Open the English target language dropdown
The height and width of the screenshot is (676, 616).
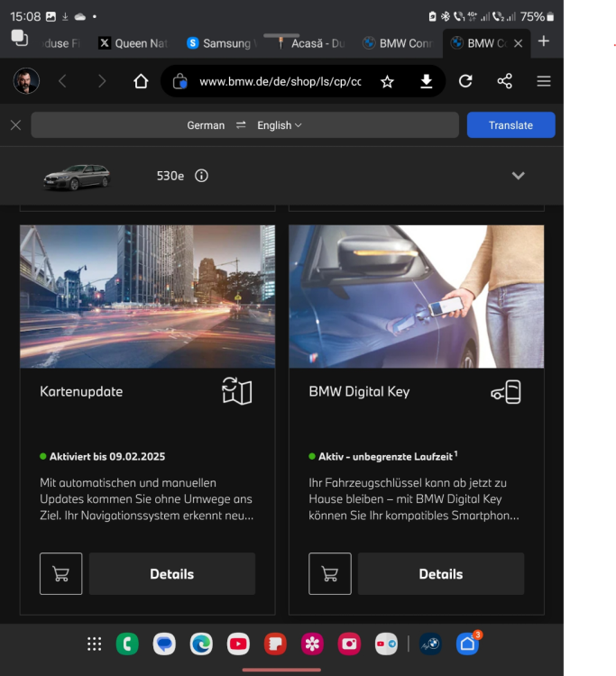pyautogui.click(x=280, y=125)
